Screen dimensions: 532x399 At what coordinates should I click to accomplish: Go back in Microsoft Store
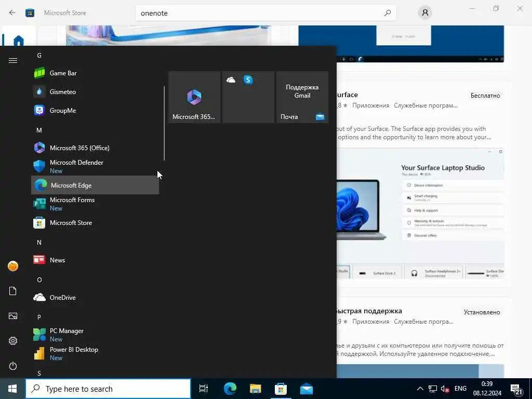[x=12, y=13]
